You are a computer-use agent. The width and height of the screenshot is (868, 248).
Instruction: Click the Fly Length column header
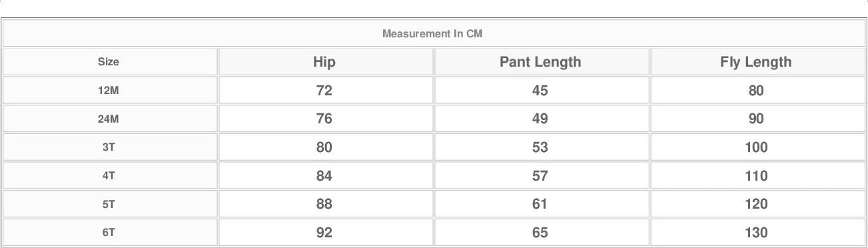point(756,62)
